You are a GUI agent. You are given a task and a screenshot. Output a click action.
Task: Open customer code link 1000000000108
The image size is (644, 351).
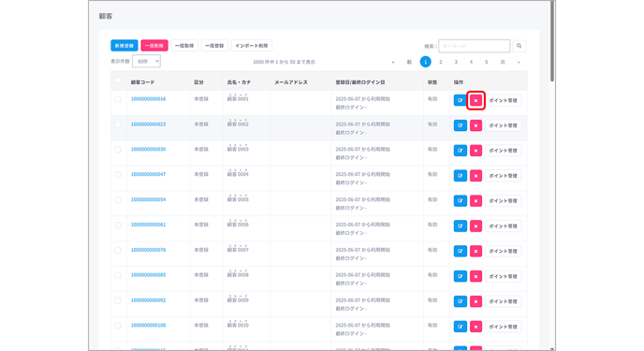coord(148,325)
